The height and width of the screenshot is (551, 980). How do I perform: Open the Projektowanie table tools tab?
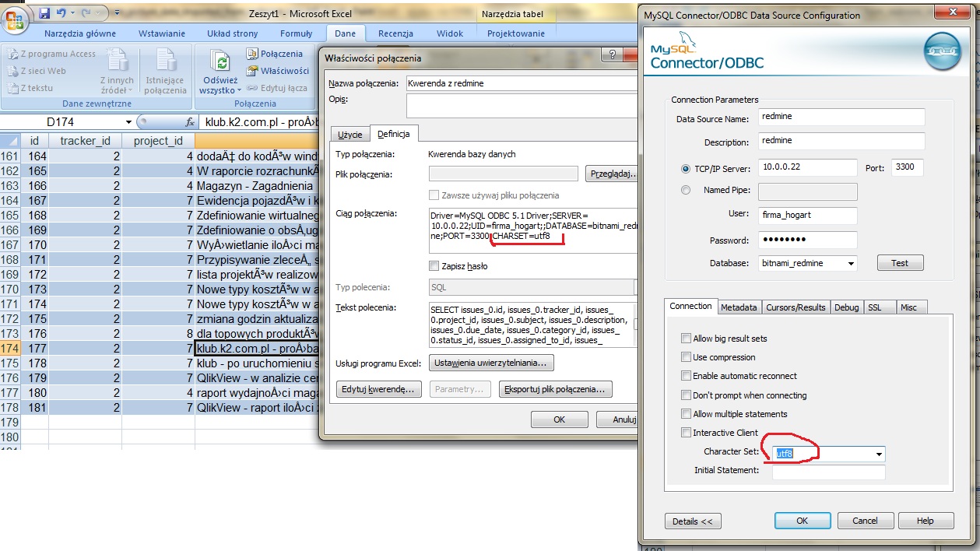(516, 33)
